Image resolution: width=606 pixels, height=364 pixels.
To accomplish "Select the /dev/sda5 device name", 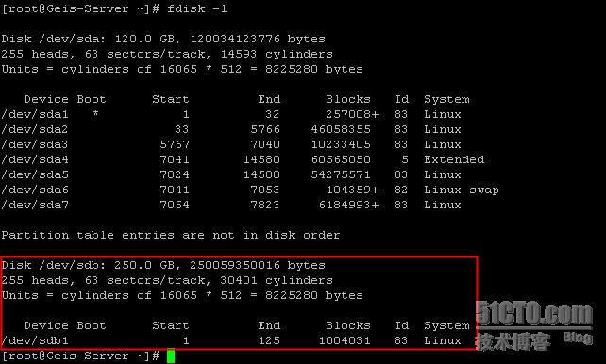I will click(x=35, y=174).
